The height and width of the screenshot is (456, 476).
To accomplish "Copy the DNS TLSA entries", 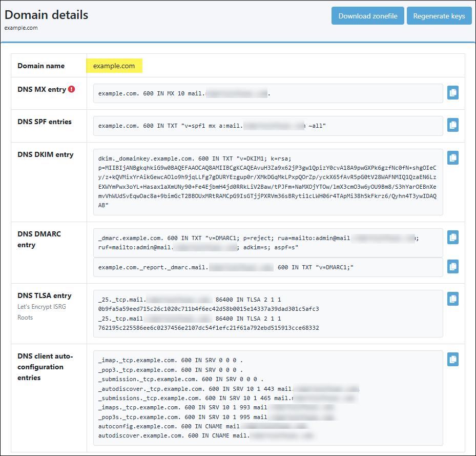I will tap(453, 299).
